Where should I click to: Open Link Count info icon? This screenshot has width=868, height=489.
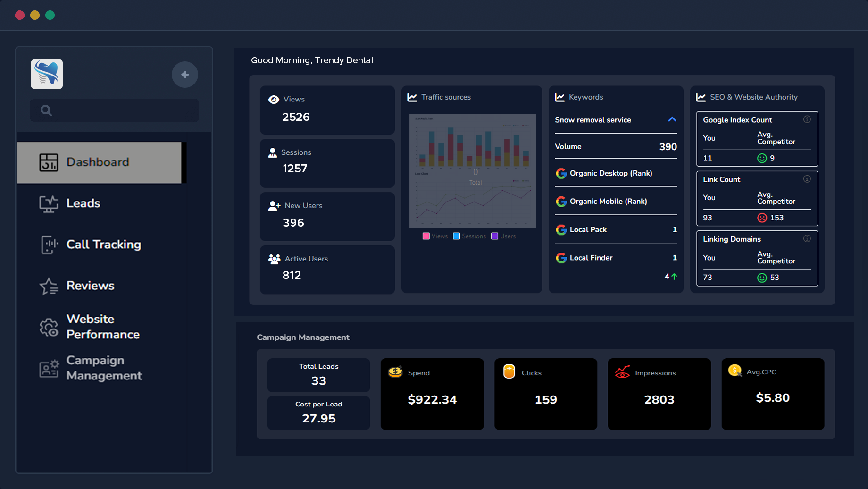pyautogui.click(x=807, y=179)
